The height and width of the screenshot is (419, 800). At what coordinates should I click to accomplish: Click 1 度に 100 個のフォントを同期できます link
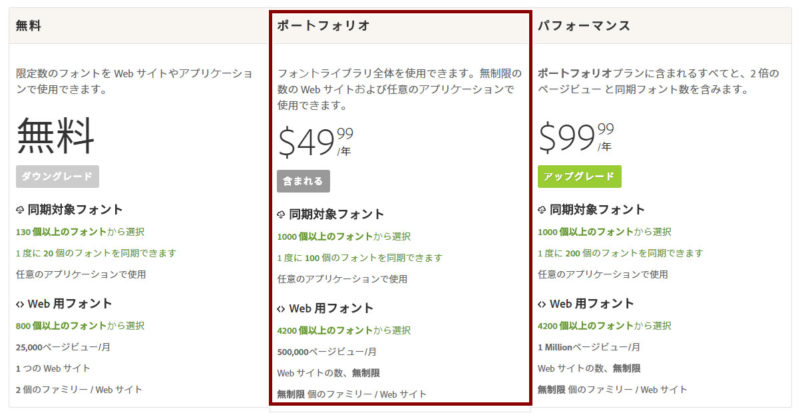[360, 258]
